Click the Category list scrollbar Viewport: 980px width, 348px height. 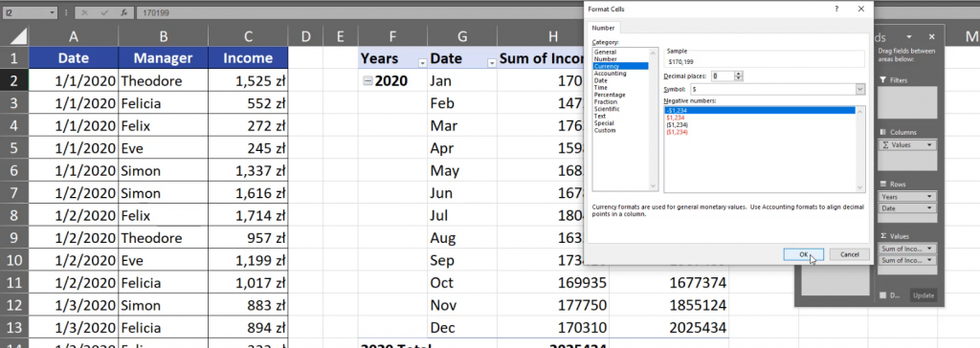point(654,119)
